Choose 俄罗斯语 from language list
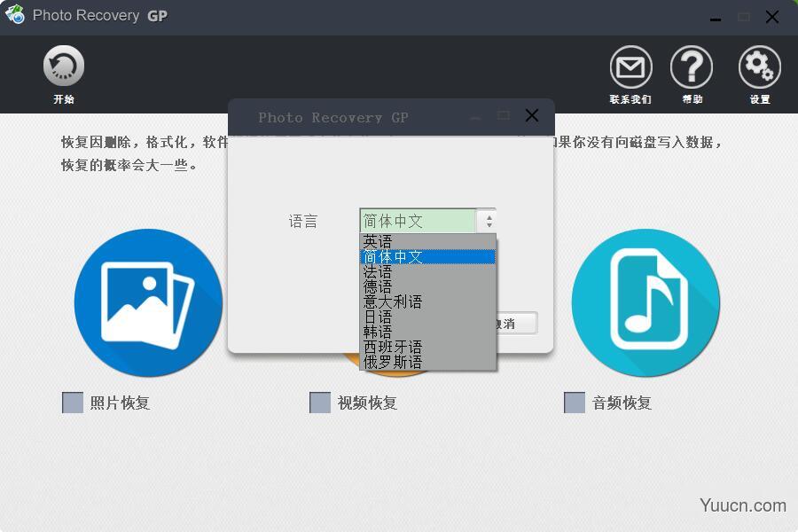Viewport: 798px width, 532px height. point(427,362)
